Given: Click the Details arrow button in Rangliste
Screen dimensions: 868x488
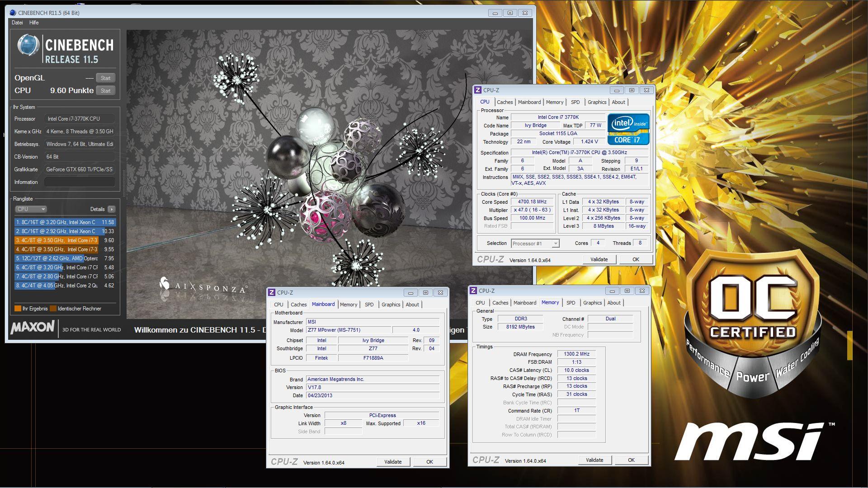Looking at the screenshot, I should (112, 209).
